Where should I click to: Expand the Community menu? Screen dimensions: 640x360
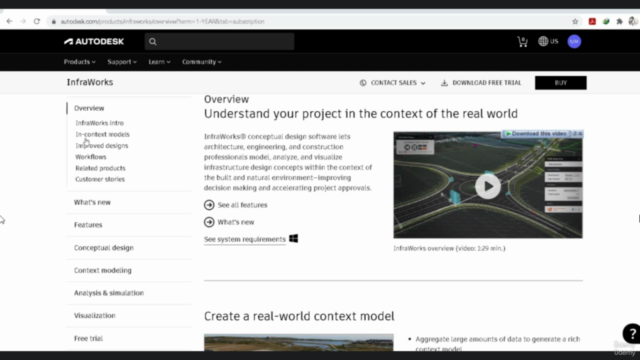[202, 62]
